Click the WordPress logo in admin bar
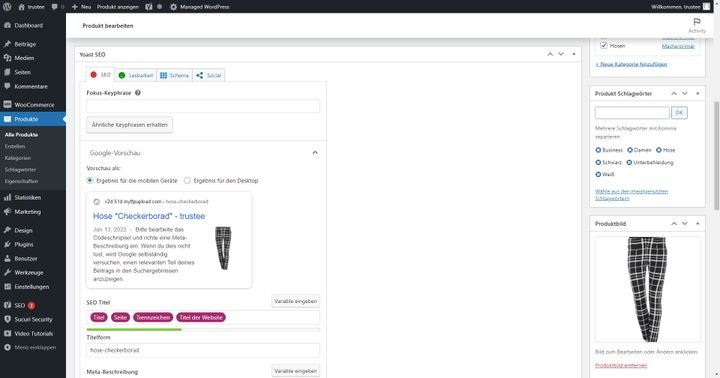 (x=7, y=6)
